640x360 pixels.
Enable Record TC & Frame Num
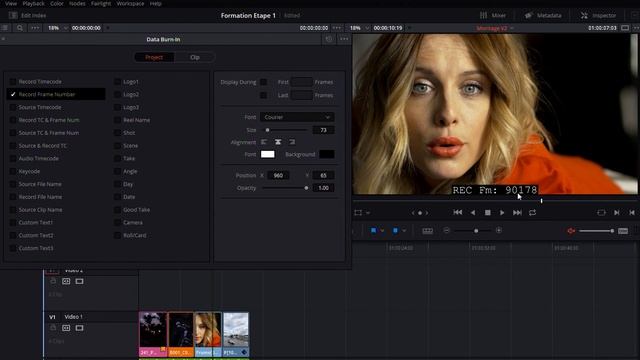pyautogui.click(x=13, y=120)
